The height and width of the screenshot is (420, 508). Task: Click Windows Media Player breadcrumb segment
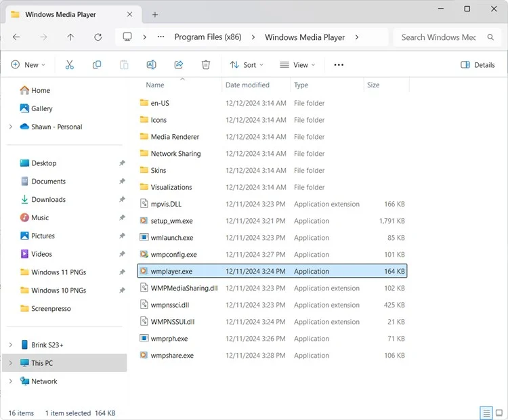(x=305, y=37)
